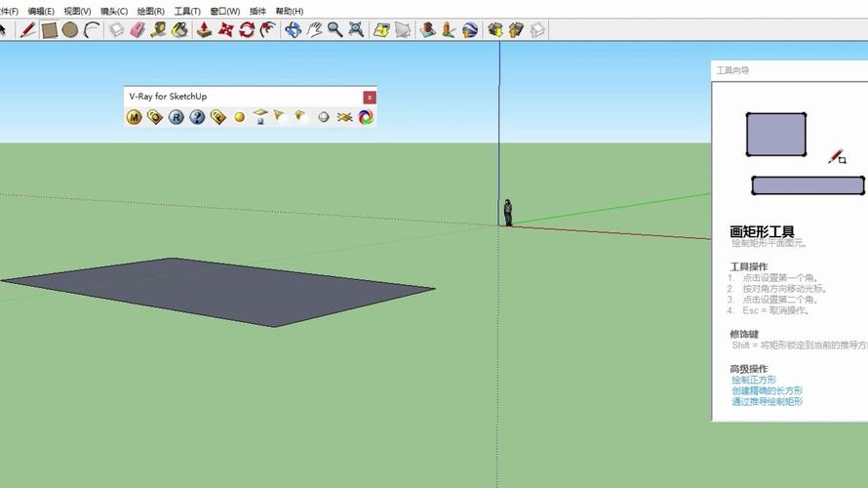Image resolution: width=868 pixels, height=488 pixels.
Task: Select the Rectangle drawing tool
Action: pos(50,30)
